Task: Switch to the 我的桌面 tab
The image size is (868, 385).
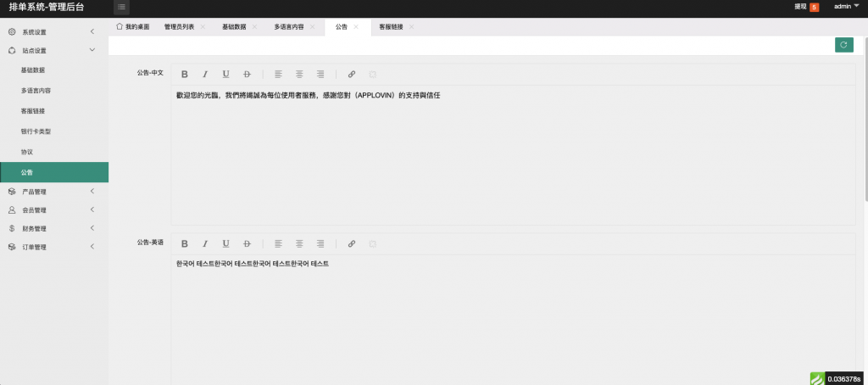Action: [x=133, y=26]
